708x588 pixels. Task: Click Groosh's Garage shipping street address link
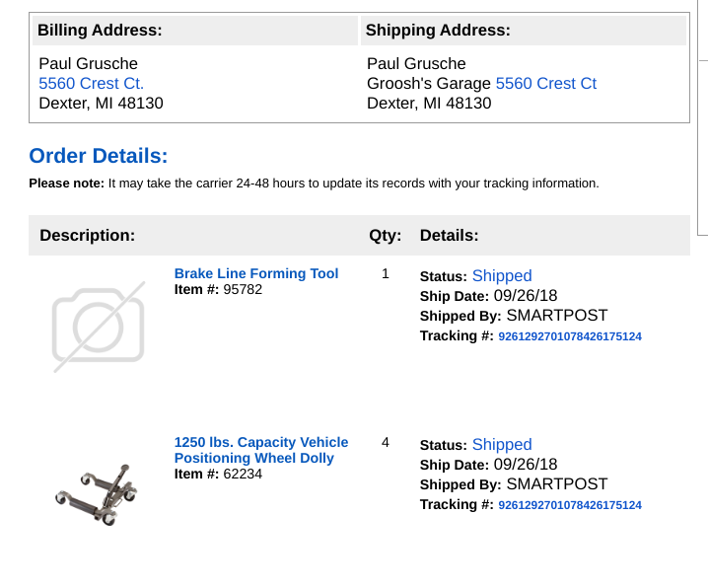point(545,84)
